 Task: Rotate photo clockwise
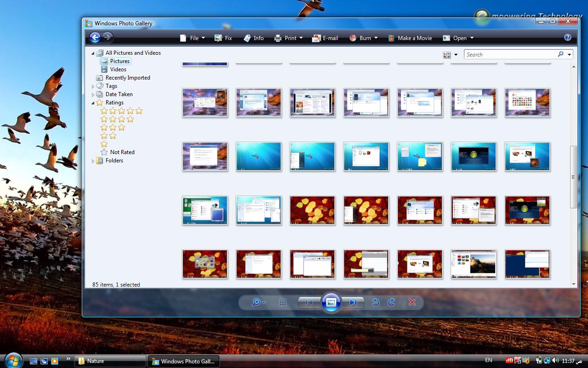click(391, 302)
